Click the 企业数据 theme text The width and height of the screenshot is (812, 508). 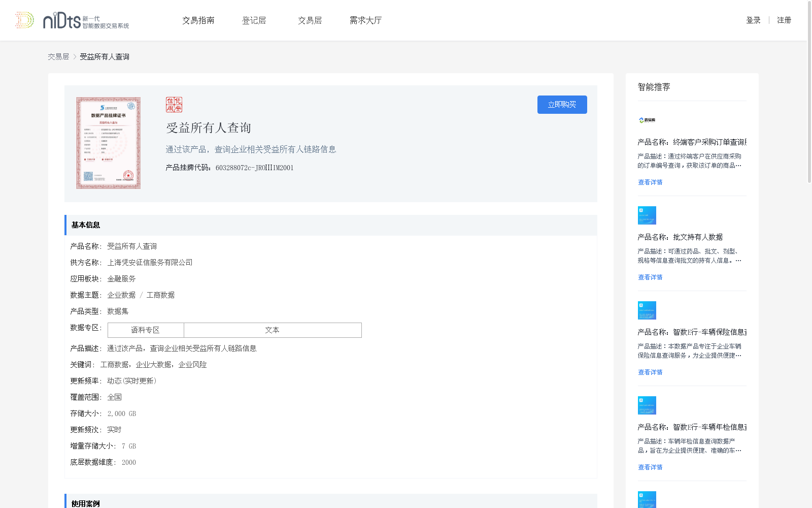point(121,295)
